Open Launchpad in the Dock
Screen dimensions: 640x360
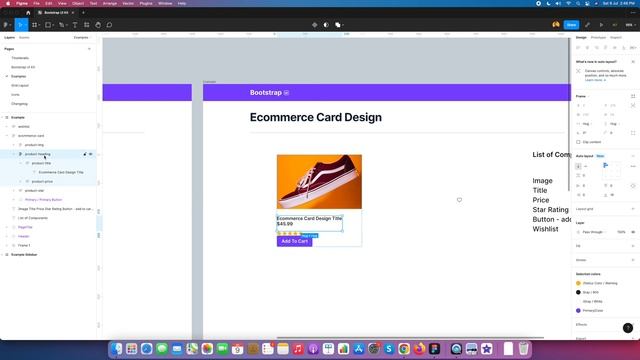point(131,349)
